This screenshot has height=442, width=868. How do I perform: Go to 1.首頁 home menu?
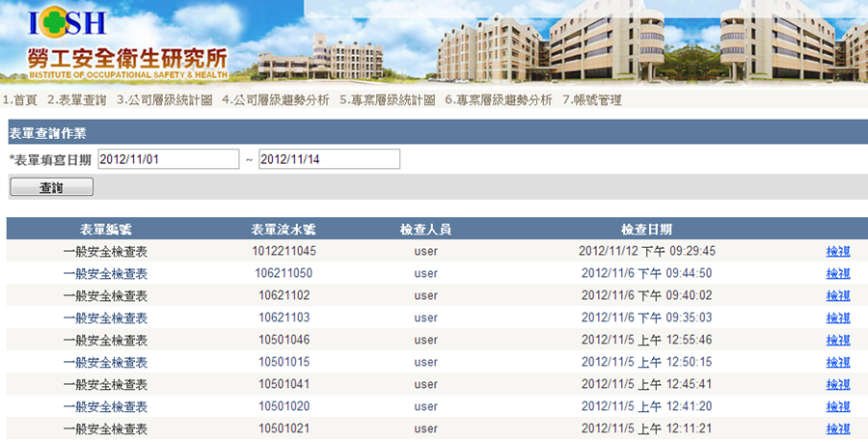(20, 100)
